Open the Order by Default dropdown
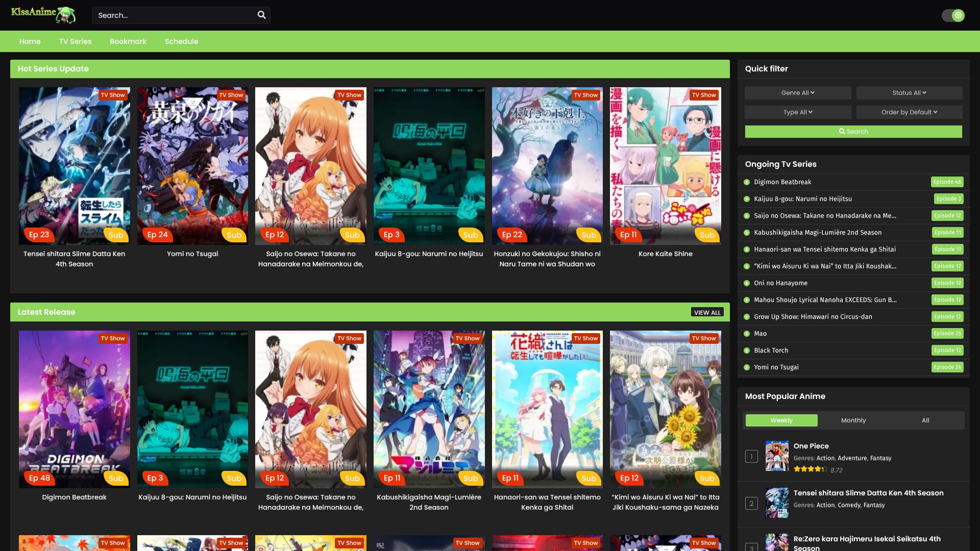The width and height of the screenshot is (980, 551). tap(909, 112)
